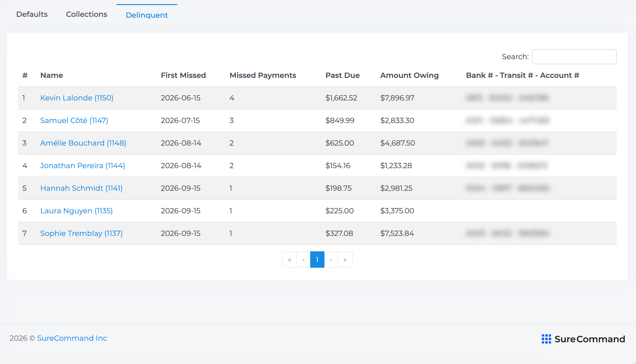Click the $225.00 past due amount
Image resolution: width=636 pixels, height=364 pixels.
(x=339, y=211)
